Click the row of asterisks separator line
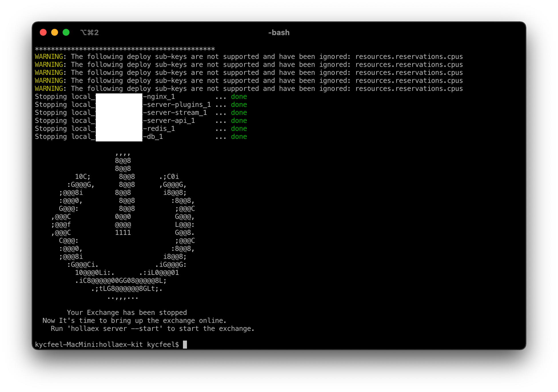 click(x=125, y=49)
